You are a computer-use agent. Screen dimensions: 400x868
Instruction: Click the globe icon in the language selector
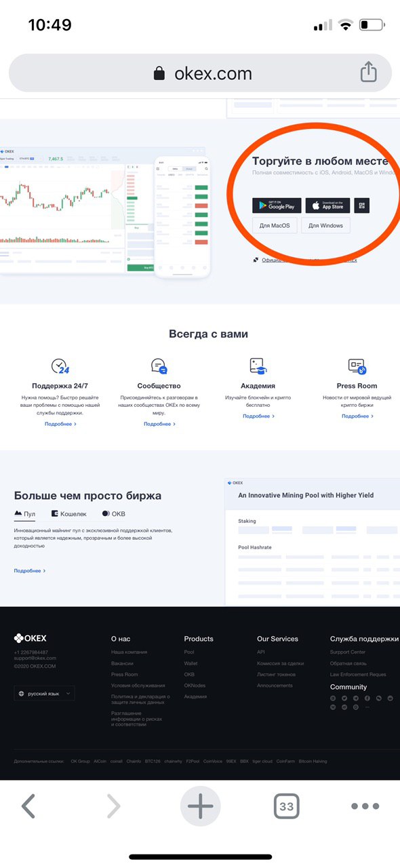coord(22,694)
